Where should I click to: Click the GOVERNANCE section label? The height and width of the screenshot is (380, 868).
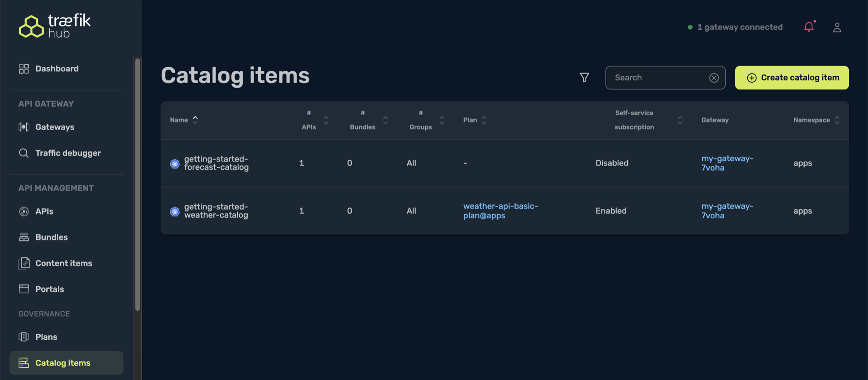[x=44, y=314]
